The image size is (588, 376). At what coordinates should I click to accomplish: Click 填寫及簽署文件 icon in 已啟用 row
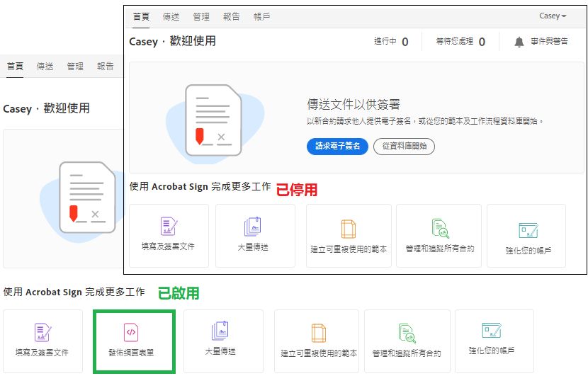pyautogui.click(x=43, y=332)
